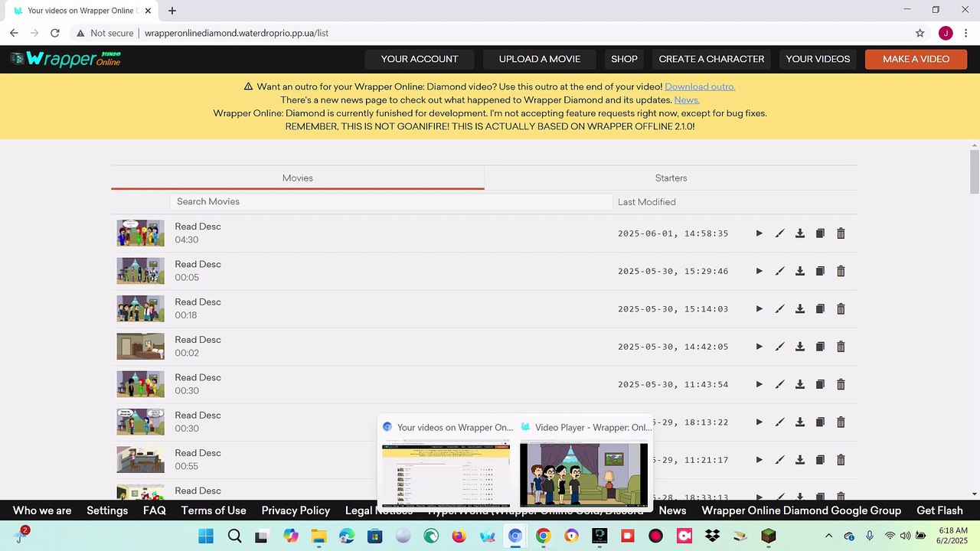Image resolution: width=980 pixels, height=551 pixels.
Task: Click the orange MAKE A VIDEO button
Action: [916, 59]
